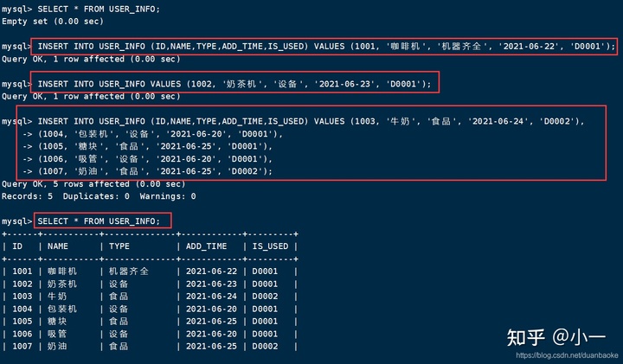
Task: Click name cell '糖块' in the table
Action: pyautogui.click(x=57, y=322)
